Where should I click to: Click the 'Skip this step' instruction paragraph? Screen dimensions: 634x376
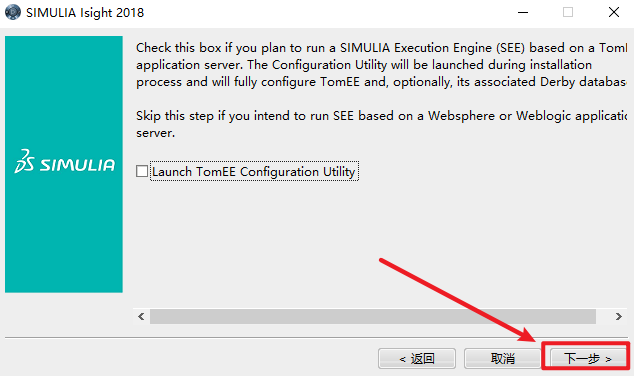click(x=381, y=124)
